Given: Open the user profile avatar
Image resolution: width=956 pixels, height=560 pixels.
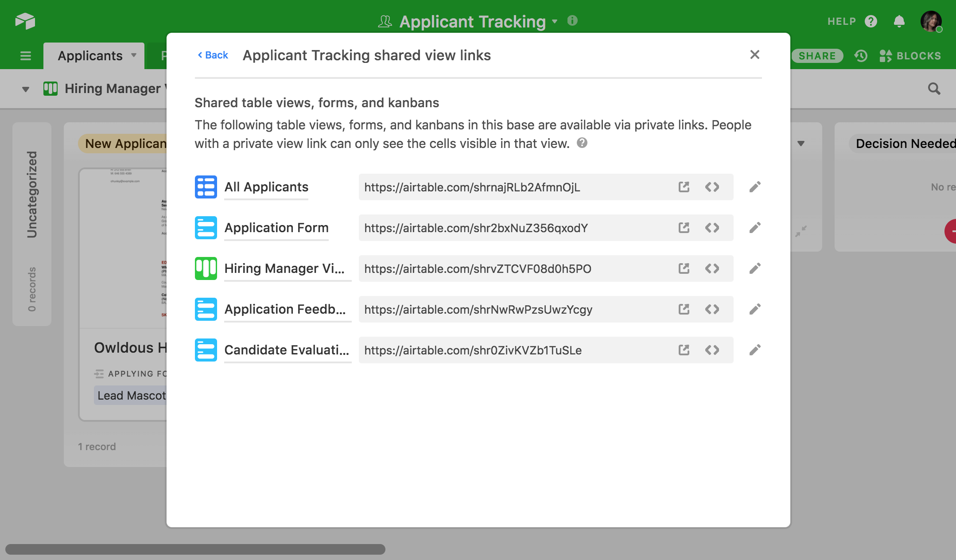Looking at the screenshot, I should click(x=931, y=21).
